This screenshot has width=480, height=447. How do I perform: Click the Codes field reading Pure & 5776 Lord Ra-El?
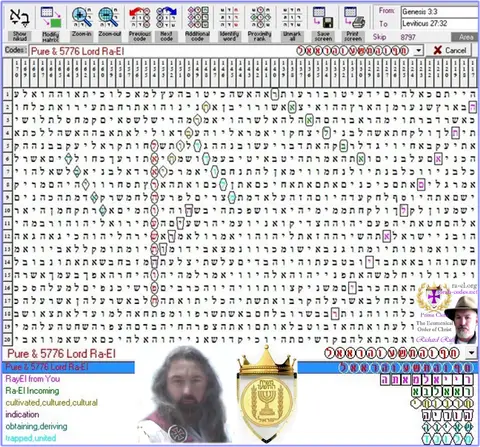pos(221,51)
